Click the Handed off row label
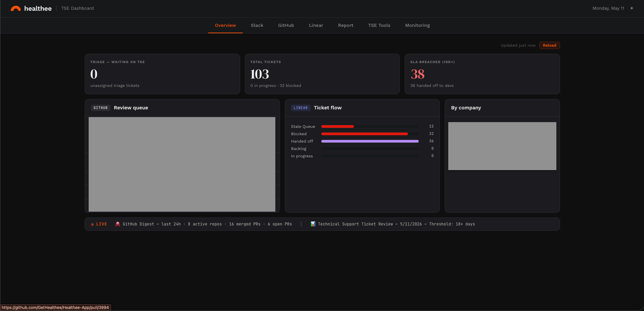Viewport: 644px width, 311px height. click(302, 141)
